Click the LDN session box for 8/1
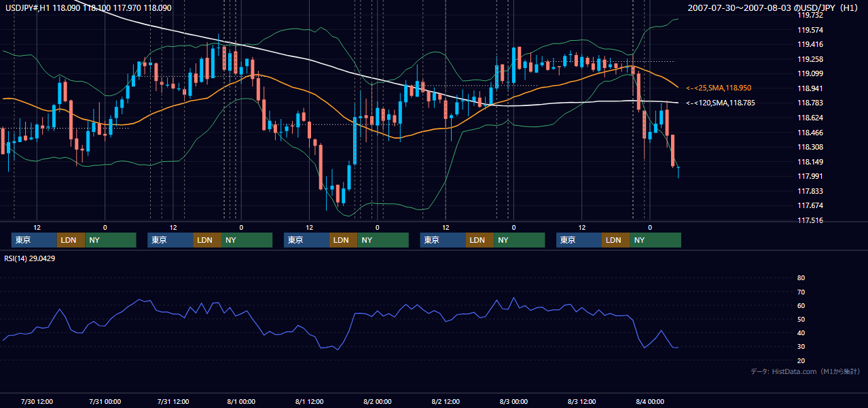 tap(343, 240)
